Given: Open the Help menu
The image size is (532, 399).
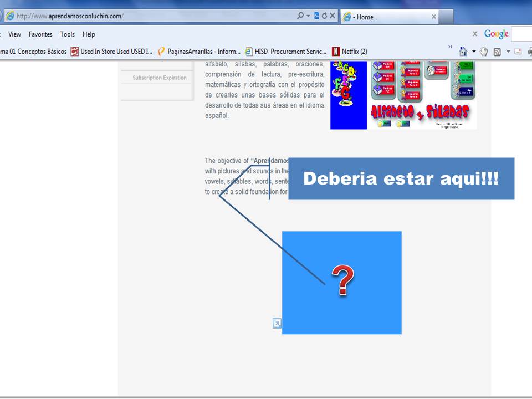Looking at the screenshot, I should [x=89, y=34].
